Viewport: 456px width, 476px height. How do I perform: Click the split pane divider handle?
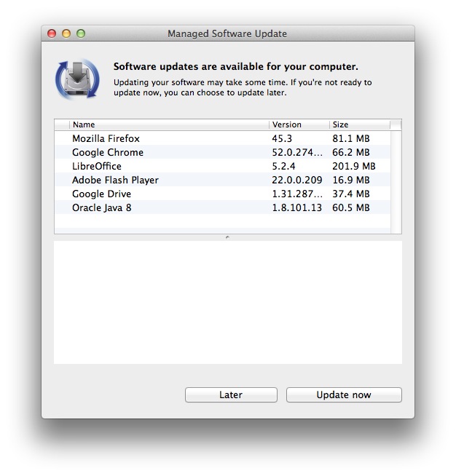point(227,237)
